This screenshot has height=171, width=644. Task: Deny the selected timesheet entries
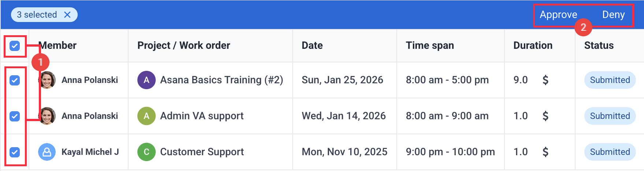[613, 15]
